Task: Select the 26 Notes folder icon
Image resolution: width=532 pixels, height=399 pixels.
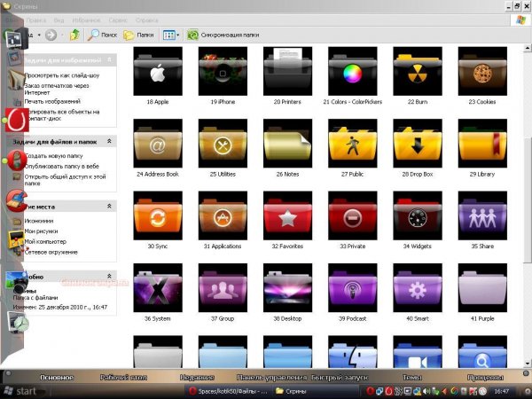Action: pyautogui.click(x=287, y=143)
